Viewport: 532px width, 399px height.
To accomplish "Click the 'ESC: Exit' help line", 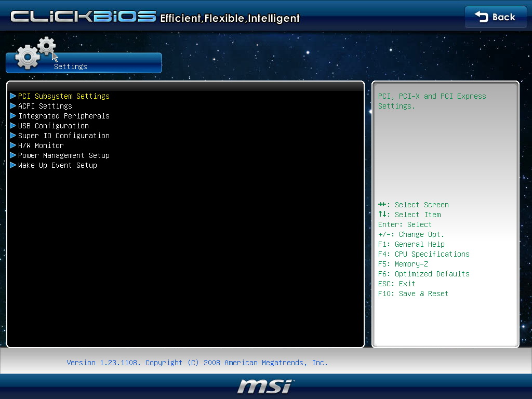I will click(x=396, y=284).
